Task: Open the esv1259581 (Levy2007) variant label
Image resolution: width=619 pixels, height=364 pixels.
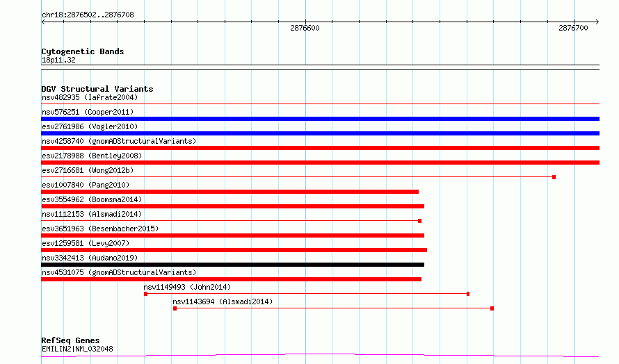Action: (x=86, y=243)
